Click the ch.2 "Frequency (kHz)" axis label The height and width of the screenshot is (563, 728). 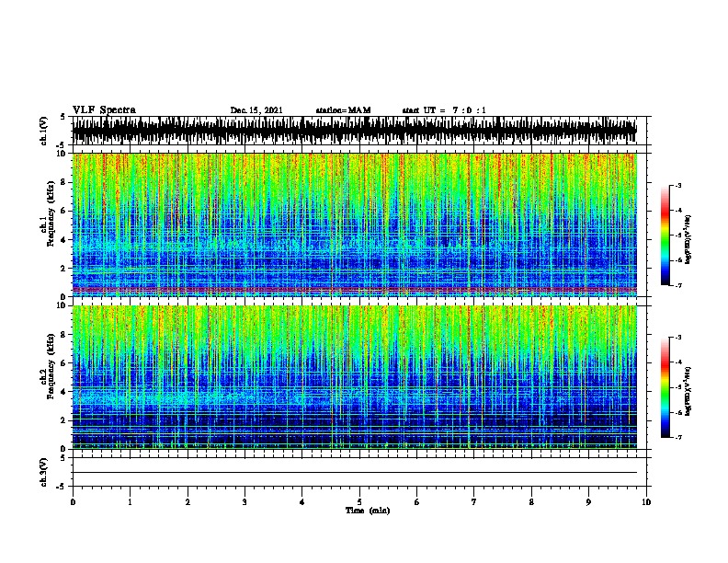[51, 366]
